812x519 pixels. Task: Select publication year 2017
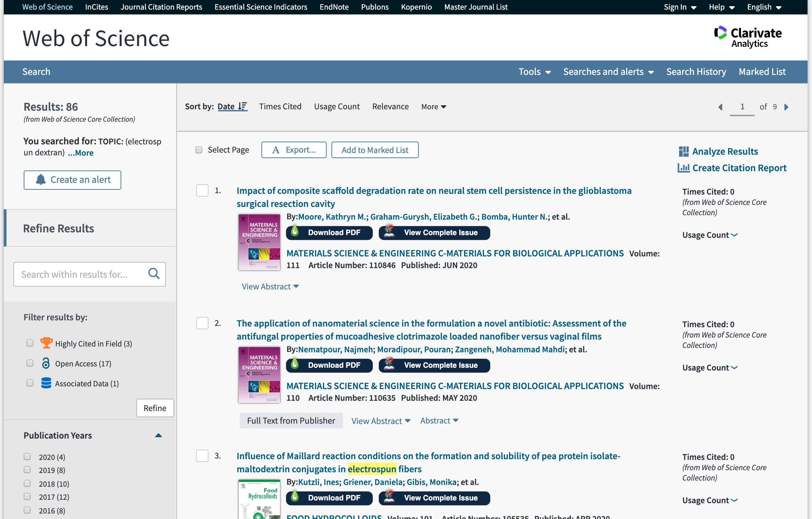click(27, 496)
